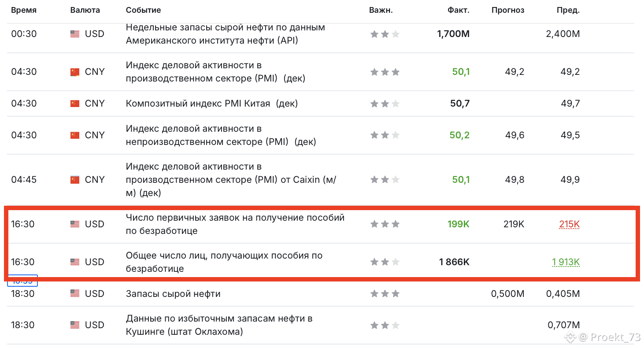Screen dimensions: 644x348
Task: Click revised previous value 215K
Action: pos(569,224)
